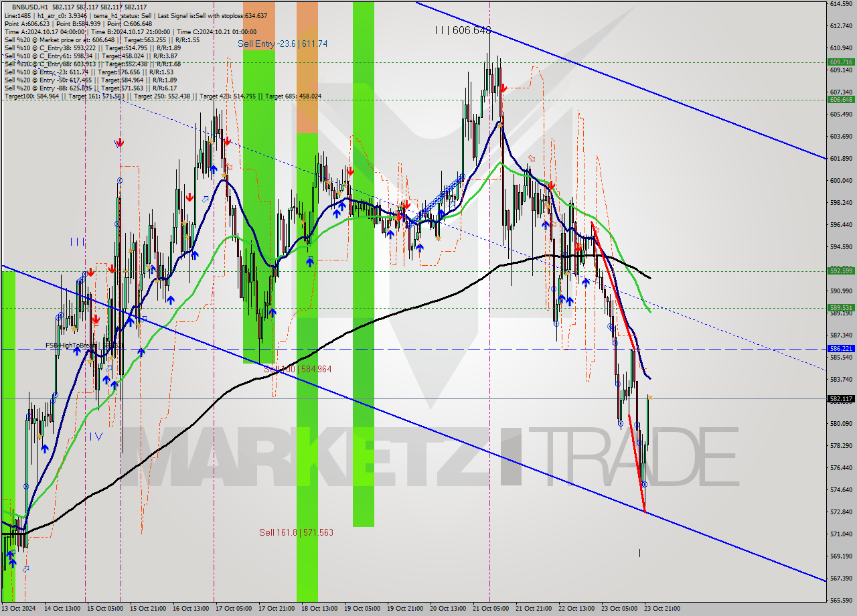Click the '21 Oct 05:00' time label

491,609
